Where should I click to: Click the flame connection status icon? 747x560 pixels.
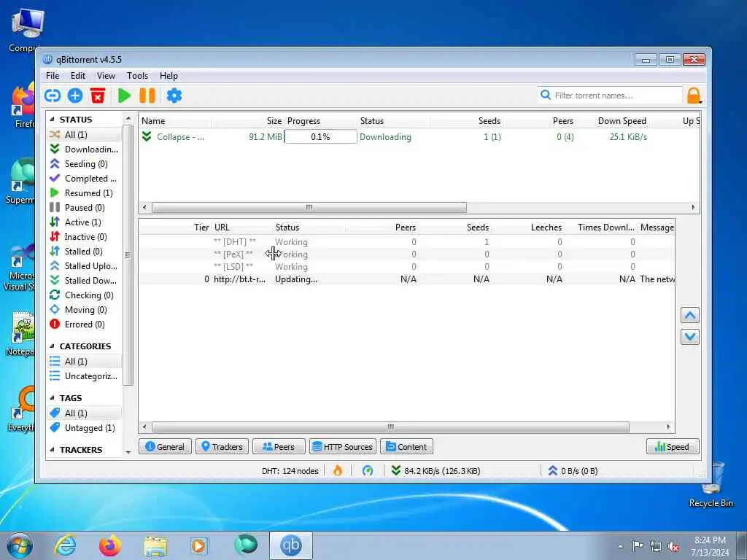click(x=338, y=471)
